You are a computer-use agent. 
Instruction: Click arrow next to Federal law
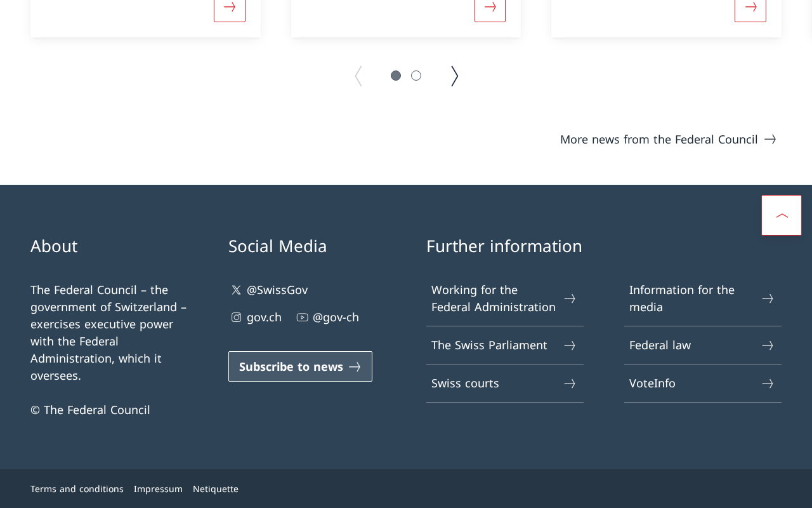768,345
